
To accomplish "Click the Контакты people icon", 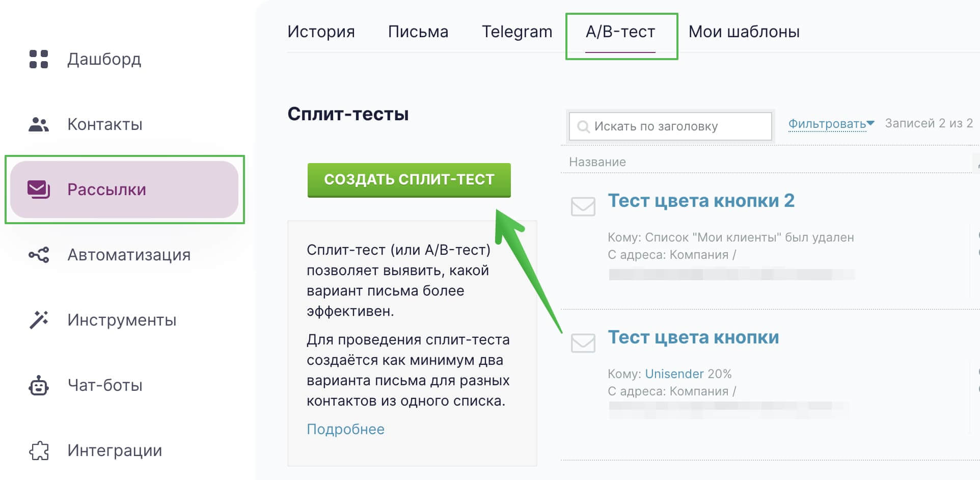I will pyautogui.click(x=39, y=124).
